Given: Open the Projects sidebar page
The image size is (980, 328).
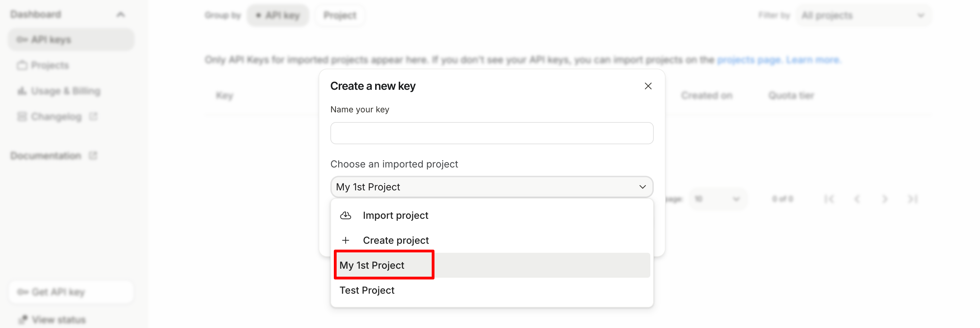Looking at the screenshot, I should tap(50, 66).
